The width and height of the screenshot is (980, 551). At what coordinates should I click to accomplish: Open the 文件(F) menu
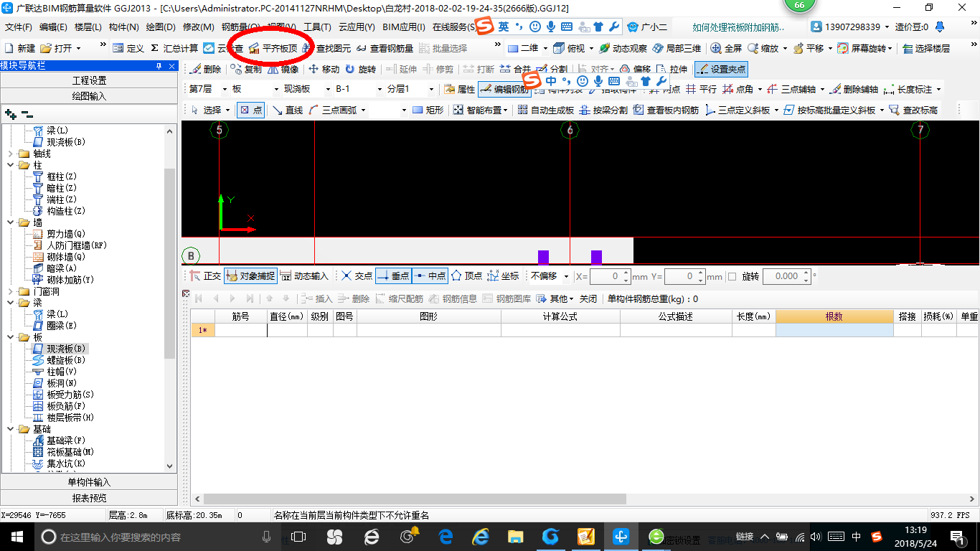pyautogui.click(x=19, y=27)
